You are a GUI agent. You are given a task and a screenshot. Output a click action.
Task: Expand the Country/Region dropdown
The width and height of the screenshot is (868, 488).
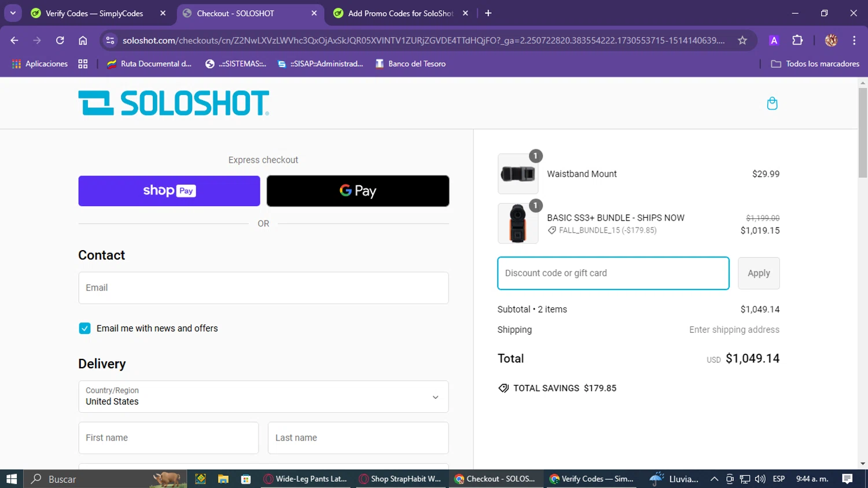[x=263, y=397]
